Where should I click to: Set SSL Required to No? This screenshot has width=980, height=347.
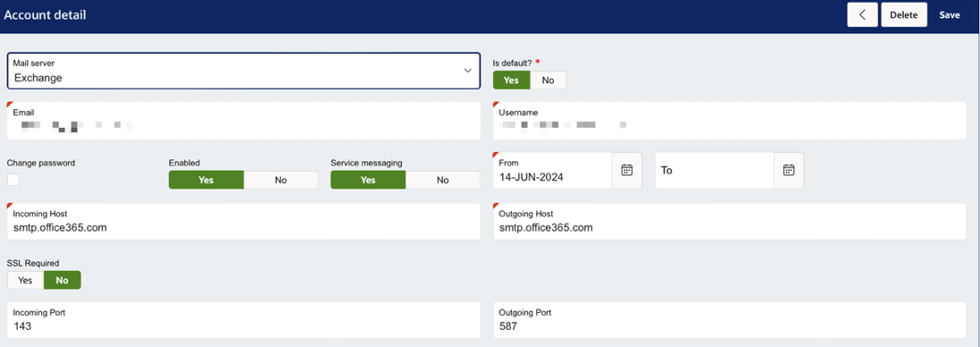(x=62, y=280)
